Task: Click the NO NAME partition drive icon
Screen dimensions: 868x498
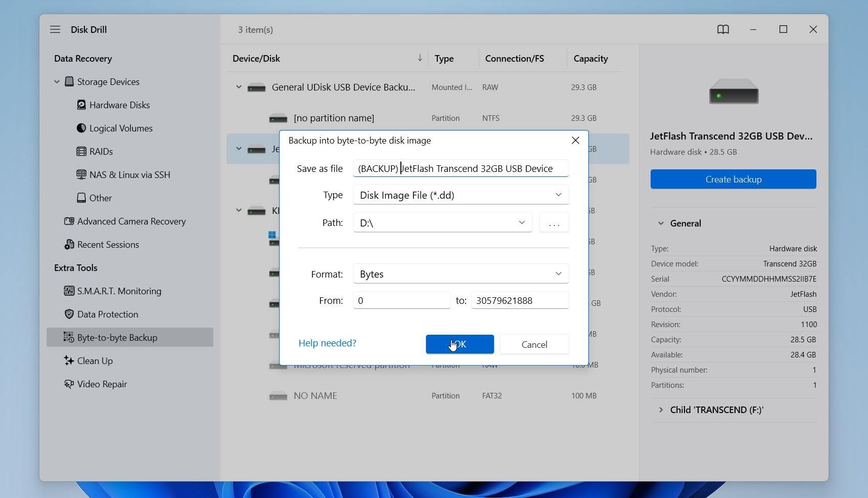Action: 278,396
